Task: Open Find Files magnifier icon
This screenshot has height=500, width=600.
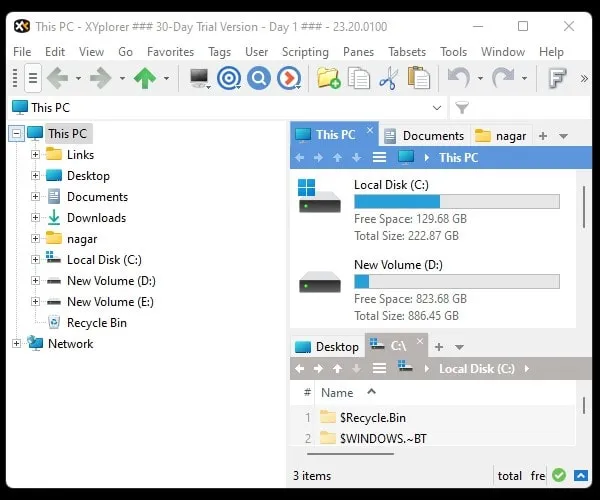Action: pyautogui.click(x=259, y=78)
